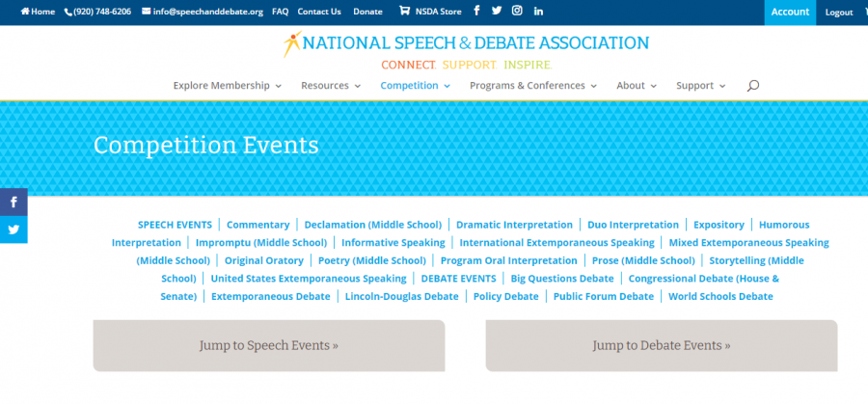Open the Facebook icon in top bar
The width and height of the screenshot is (868, 404).
[476, 11]
